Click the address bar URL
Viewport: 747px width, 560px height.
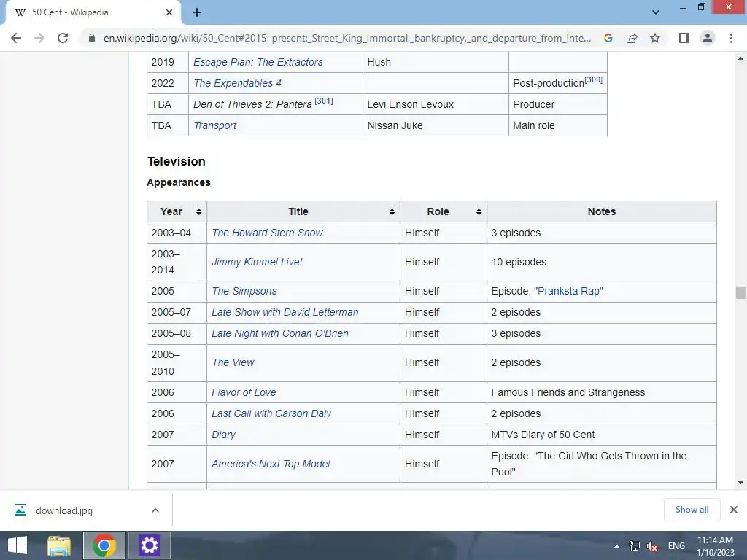347,38
